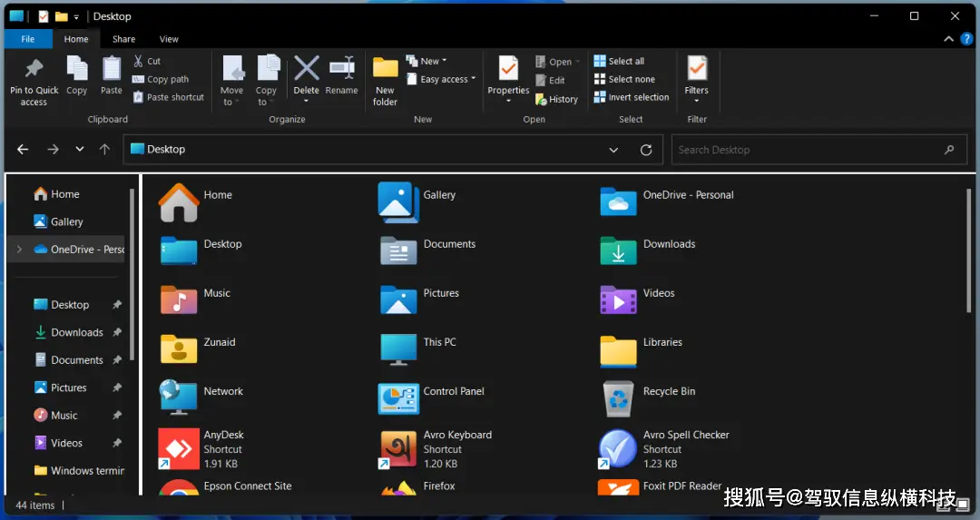The height and width of the screenshot is (520, 980).
Task: Switch to the Home ribbon tab
Action: pyautogui.click(x=76, y=39)
